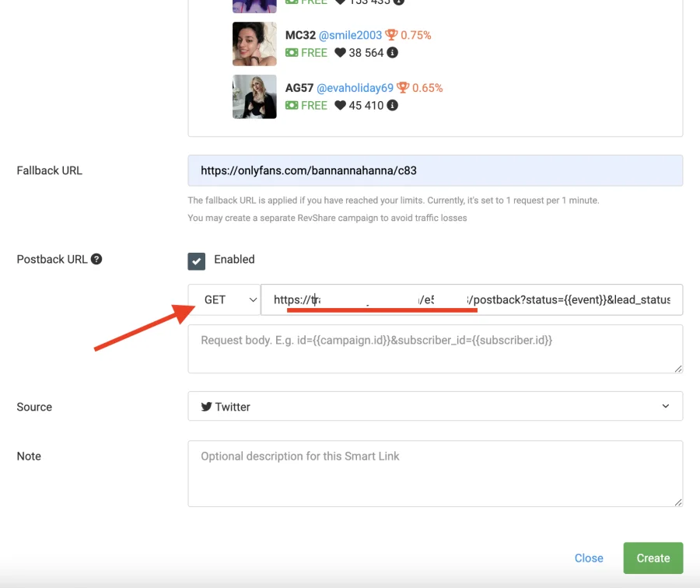Open the @evaholiday69 profile link
The height and width of the screenshot is (588, 700).
pyautogui.click(x=355, y=88)
